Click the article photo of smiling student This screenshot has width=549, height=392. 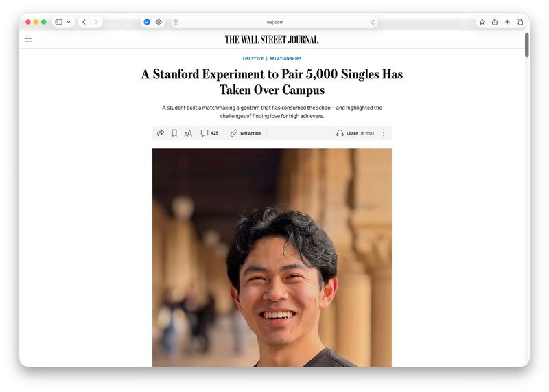272,257
